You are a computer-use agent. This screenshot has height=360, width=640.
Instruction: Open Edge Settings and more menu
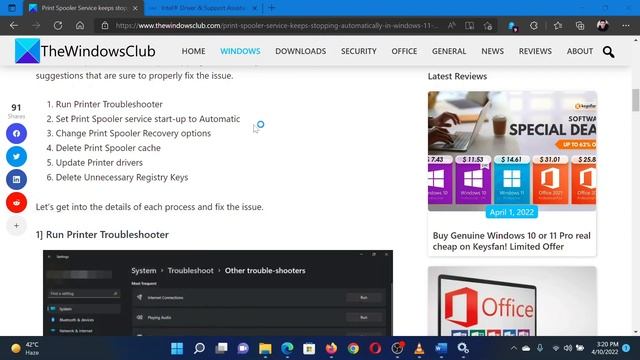(626, 26)
